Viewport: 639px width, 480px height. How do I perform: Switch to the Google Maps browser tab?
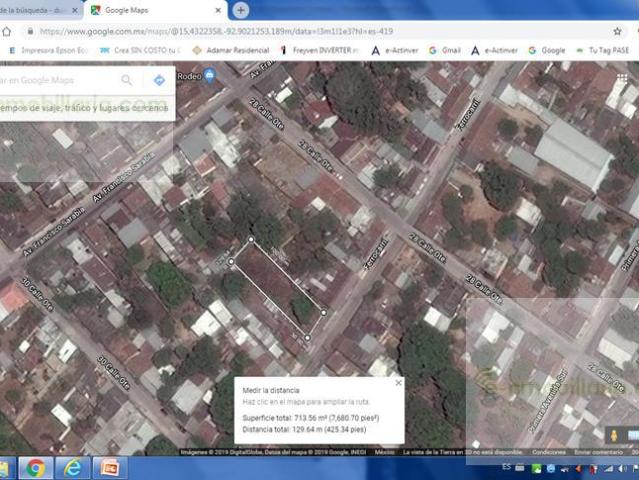point(155,10)
